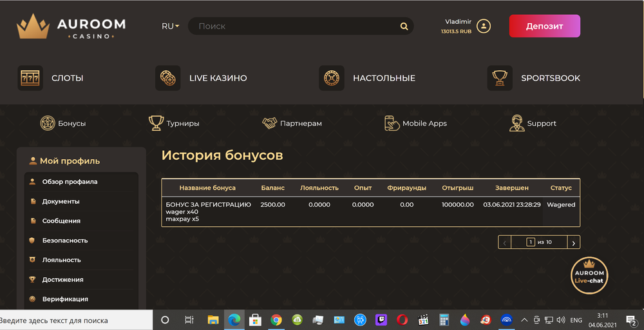The height and width of the screenshot is (330, 644).
Task: Go to previous page of bonus history
Action: click(x=505, y=242)
